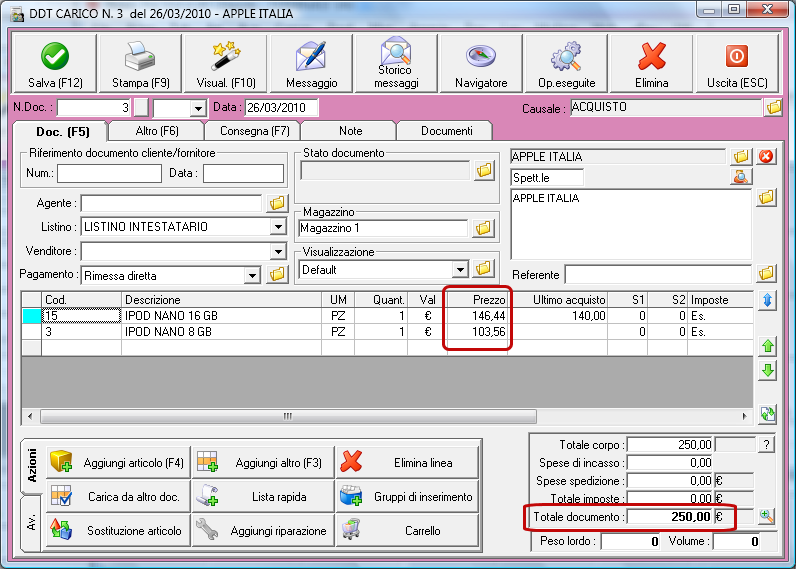The width and height of the screenshot is (796, 569).
Task: Click price cell 146,44
Action: (477, 316)
